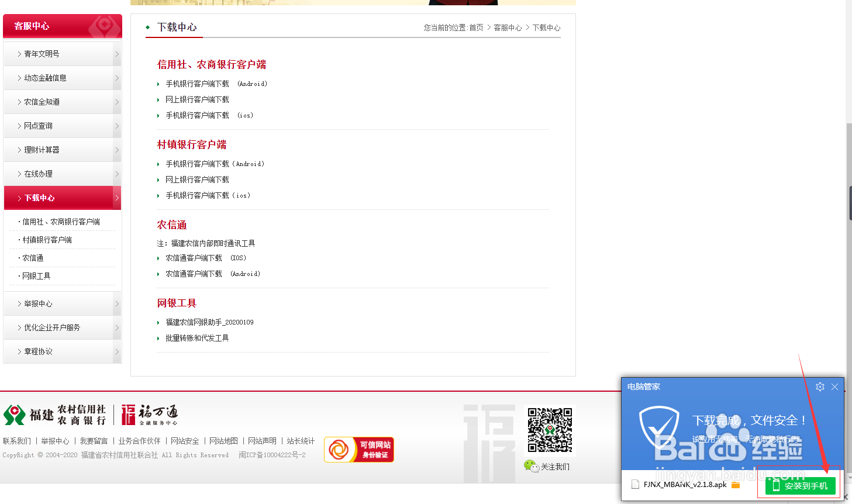Select the 在线办理 sidebar item

(x=63, y=174)
